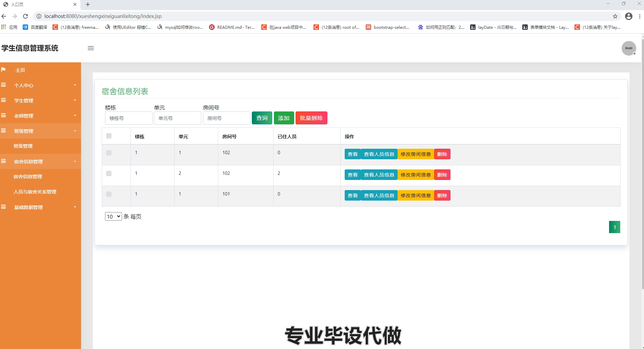Close the 入口页 browser tab
This screenshot has height=349, width=644.
coord(75,4)
